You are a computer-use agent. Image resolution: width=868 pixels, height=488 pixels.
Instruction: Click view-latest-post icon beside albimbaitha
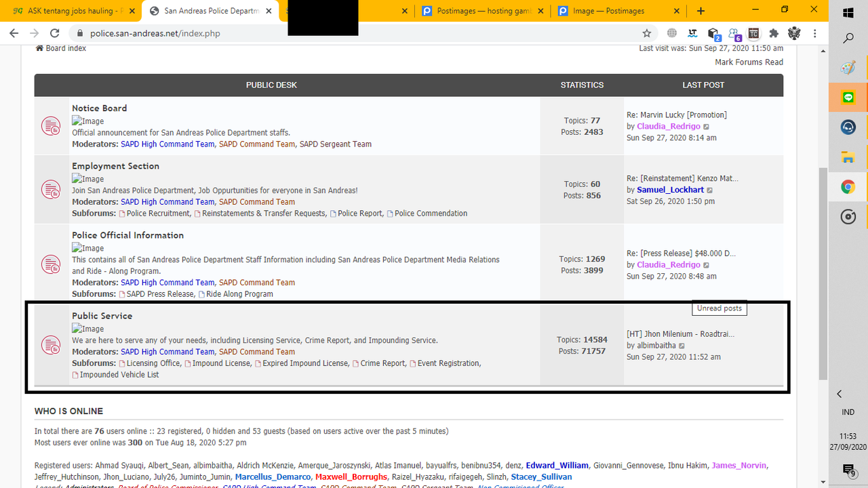(x=682, y=346)
